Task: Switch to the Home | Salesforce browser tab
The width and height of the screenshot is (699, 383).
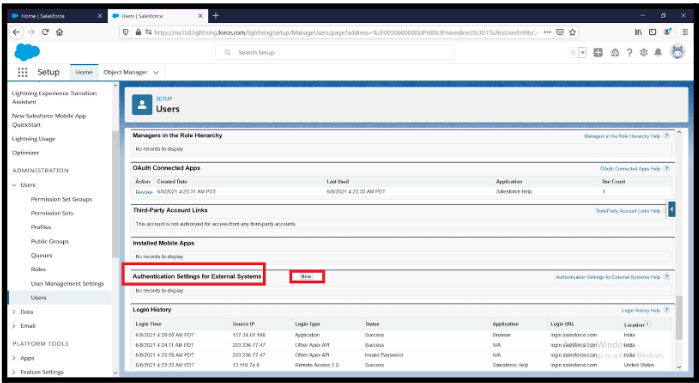Action: tap(57, 16)
